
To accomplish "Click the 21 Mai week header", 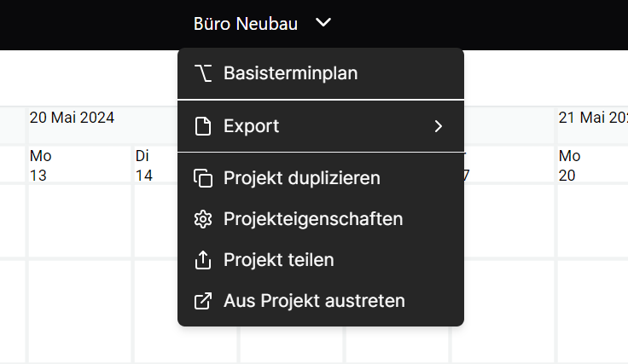I will 593,118.
